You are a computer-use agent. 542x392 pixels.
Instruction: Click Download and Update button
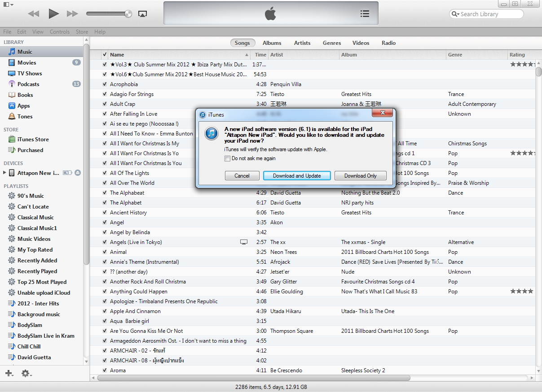pos(297,176)
